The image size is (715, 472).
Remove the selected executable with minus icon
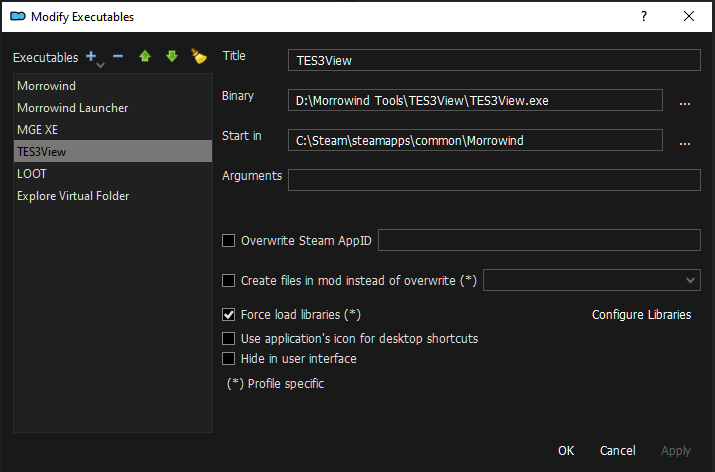[118, 57]
